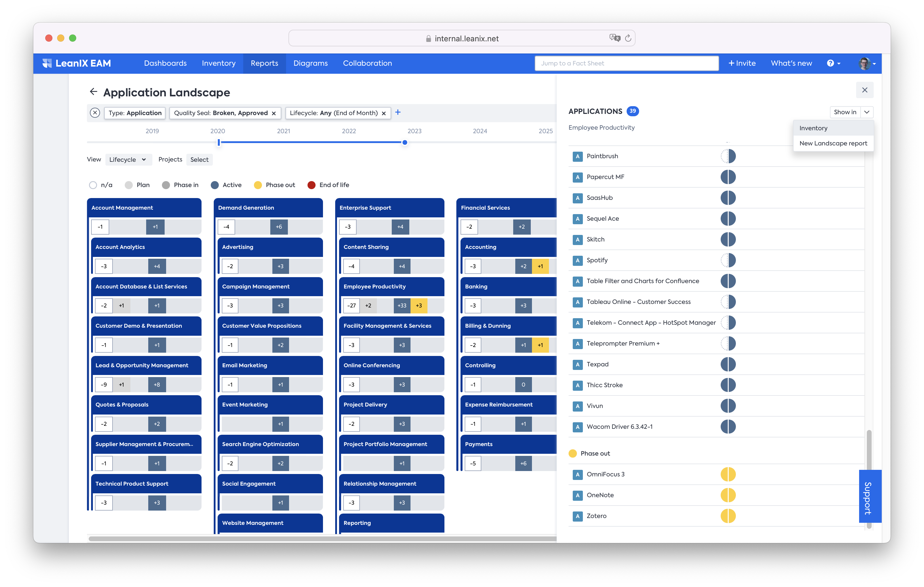The image size is (924, 587).
Task: Toggle the End of life legend filter
Action: pos(312,185)
